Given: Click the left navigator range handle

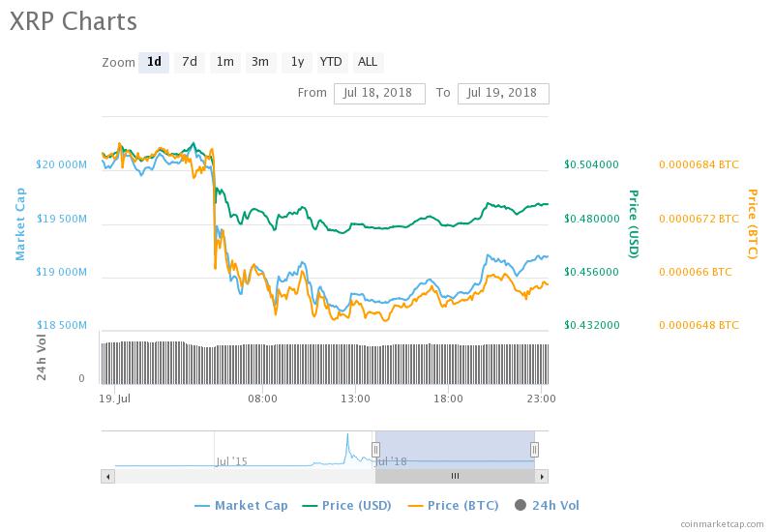Looking at the screenshot, I should pos(375,450).
